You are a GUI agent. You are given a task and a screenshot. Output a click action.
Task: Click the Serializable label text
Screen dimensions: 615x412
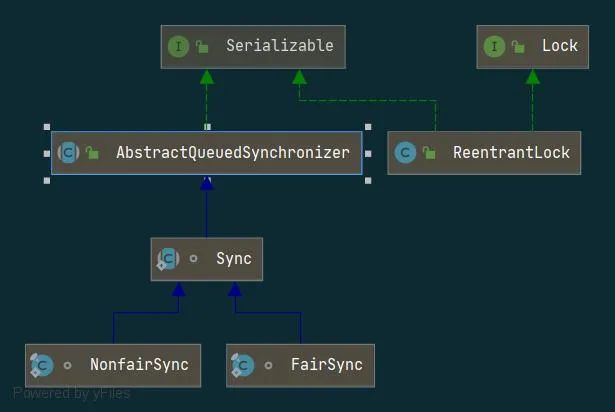[280, 46]
